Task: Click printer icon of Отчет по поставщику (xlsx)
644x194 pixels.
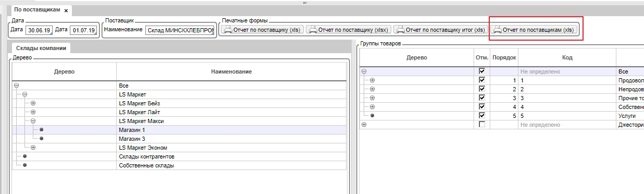Action: pos(313,30)
